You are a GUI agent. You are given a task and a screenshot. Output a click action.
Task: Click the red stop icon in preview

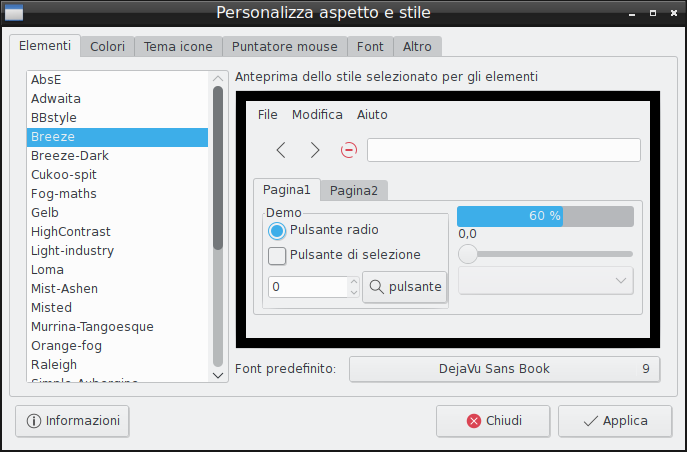click(x=349, y=150)
